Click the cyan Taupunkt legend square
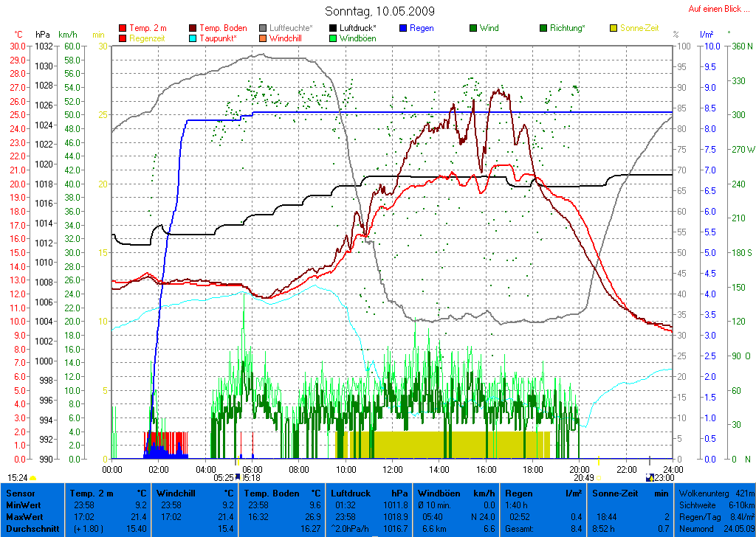 point(193,38)
